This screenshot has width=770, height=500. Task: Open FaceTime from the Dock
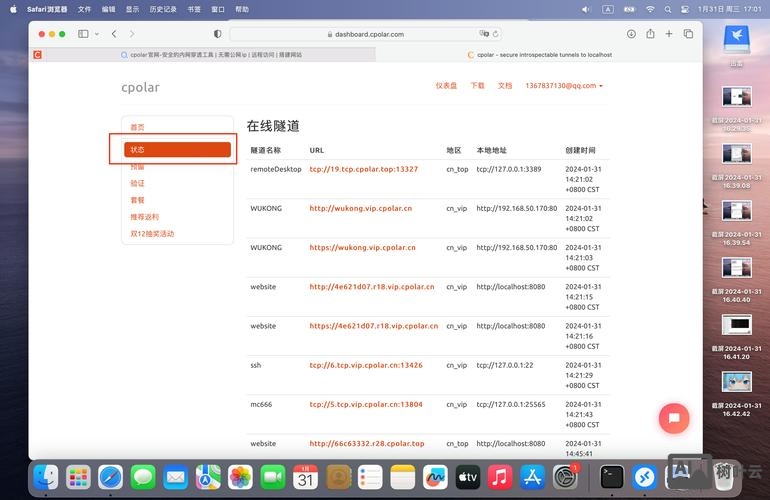(273, 477)
